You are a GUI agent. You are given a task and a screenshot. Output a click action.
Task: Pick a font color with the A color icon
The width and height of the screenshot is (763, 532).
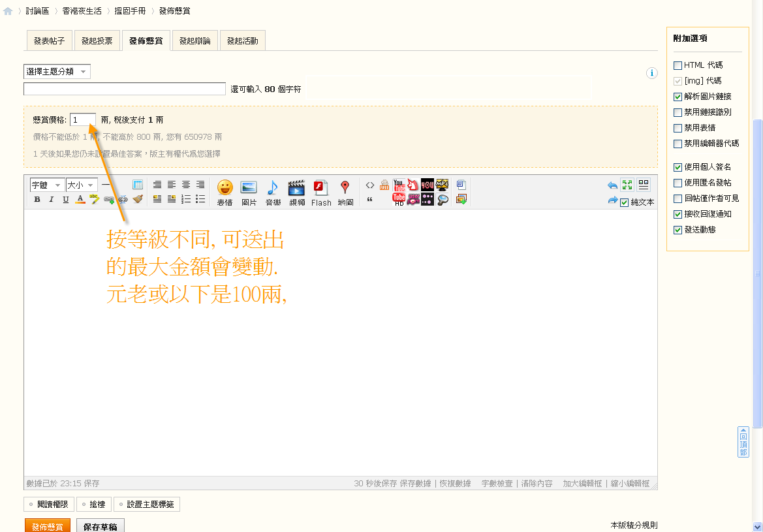(80, 200)
